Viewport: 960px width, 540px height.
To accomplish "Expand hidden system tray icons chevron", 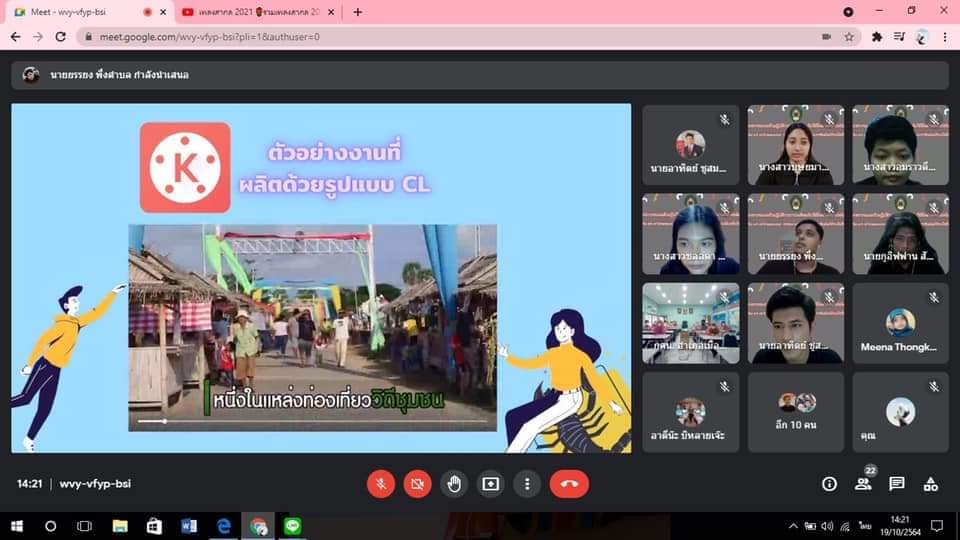I will coord(793,526).
